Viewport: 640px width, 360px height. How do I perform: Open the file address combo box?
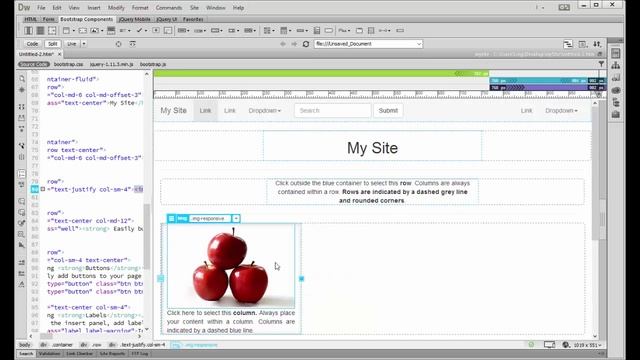(369, 44)
